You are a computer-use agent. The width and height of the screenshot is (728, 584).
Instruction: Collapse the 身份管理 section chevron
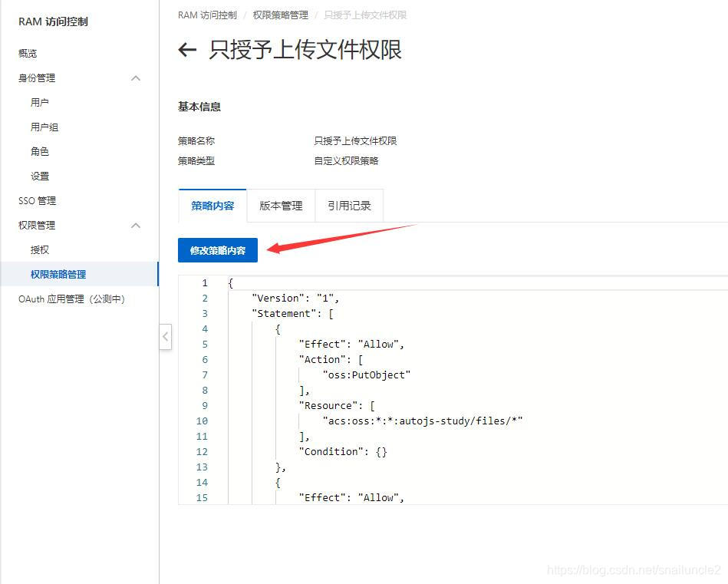[x=136, y=78]
